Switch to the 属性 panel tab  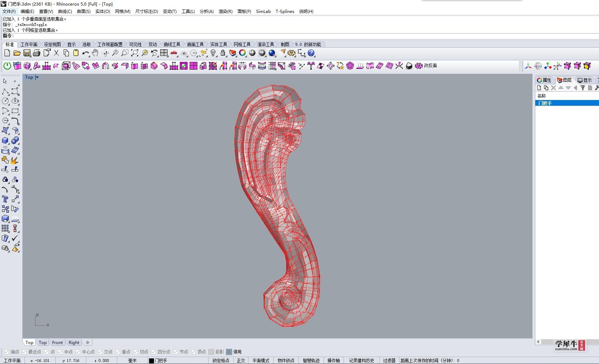544,80
